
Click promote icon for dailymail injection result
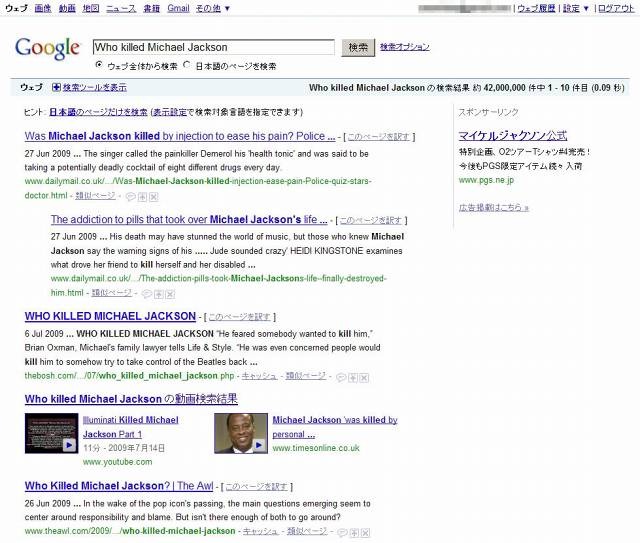pos(142,197)
